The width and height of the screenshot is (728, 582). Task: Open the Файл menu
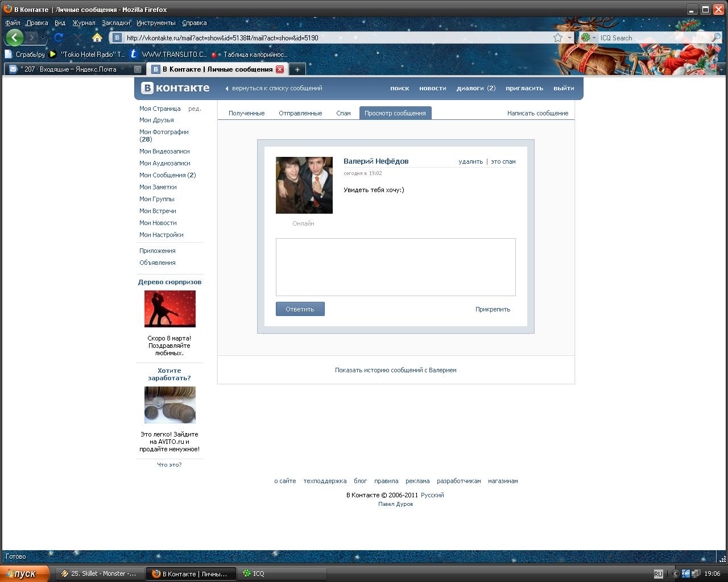tap(13, 23)
